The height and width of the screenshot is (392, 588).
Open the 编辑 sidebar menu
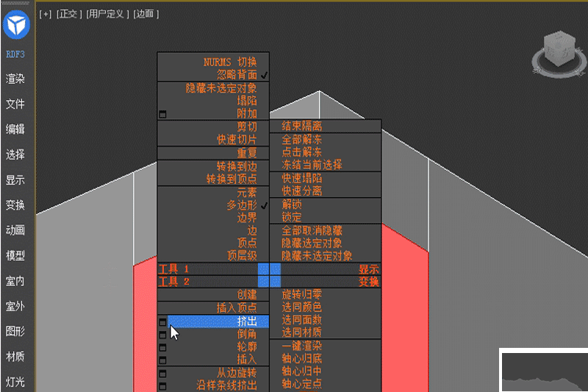[15, 129]
